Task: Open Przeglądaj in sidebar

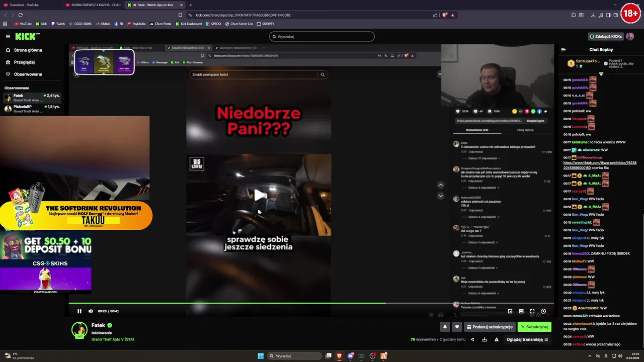Action: [x=24, y=62]
